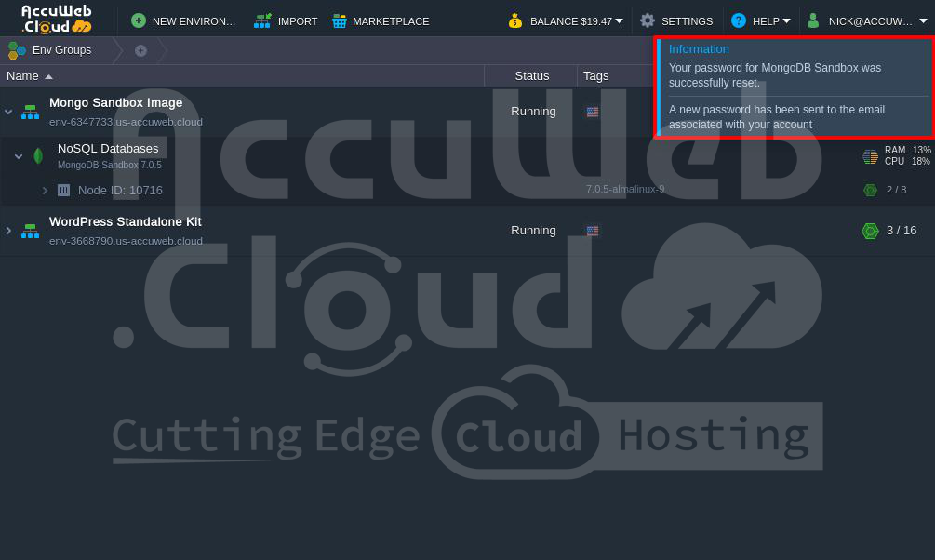Expand Node ID 10716 row
Screen dimensions: 935x560
pyautogui.click(x=45, y=191)
